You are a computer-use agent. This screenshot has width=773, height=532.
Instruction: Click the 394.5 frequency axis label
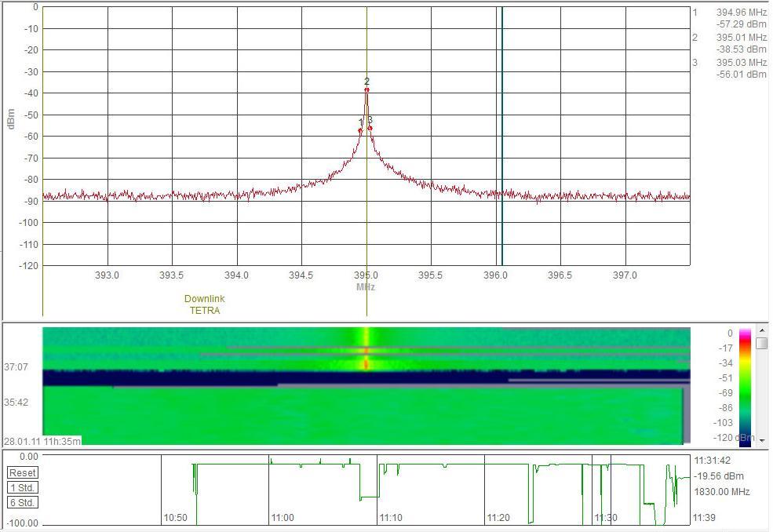[x=301, y=275]
